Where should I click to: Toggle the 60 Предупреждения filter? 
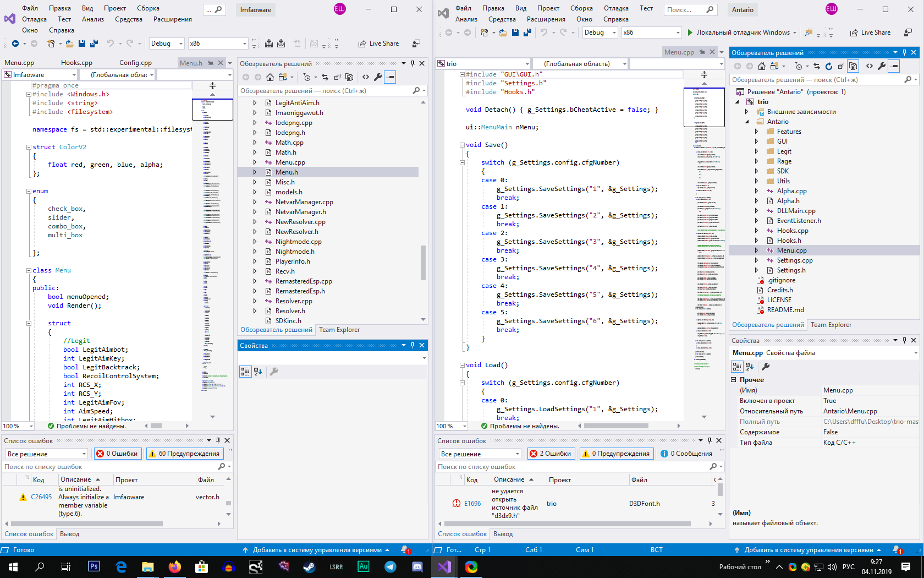pos(184,454)
